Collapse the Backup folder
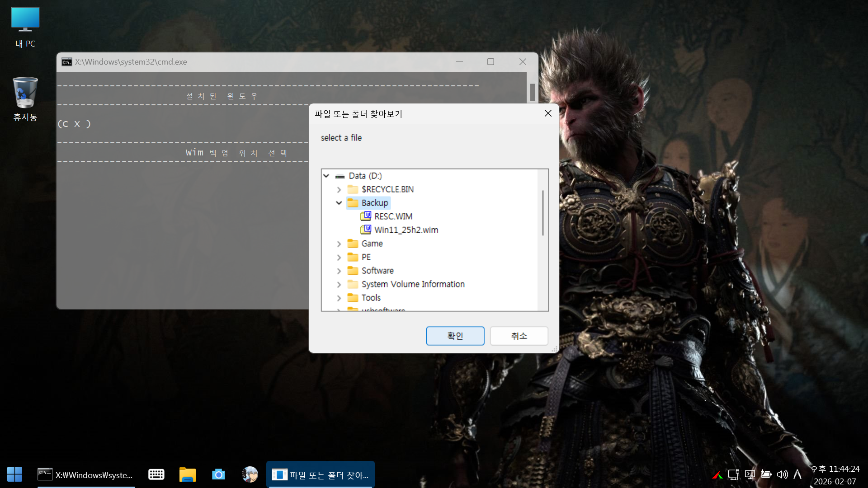The image size is (868, 488). pos(339,203)
